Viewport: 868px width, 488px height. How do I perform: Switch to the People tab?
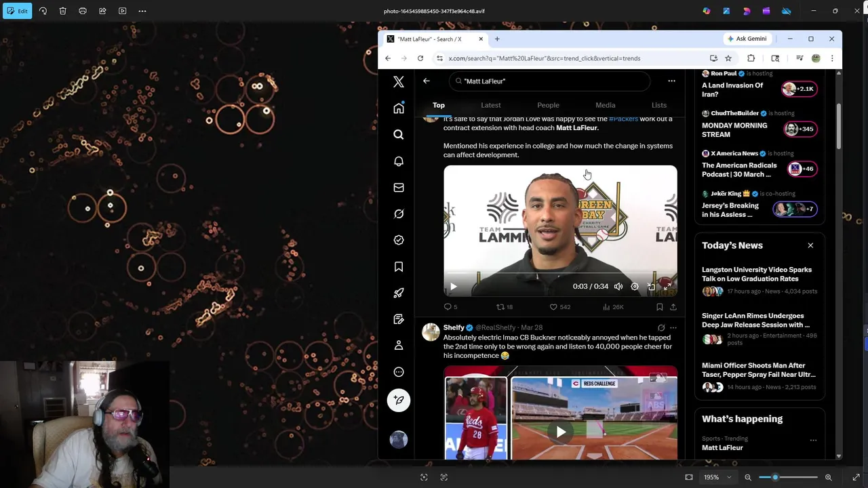[548, 105]
